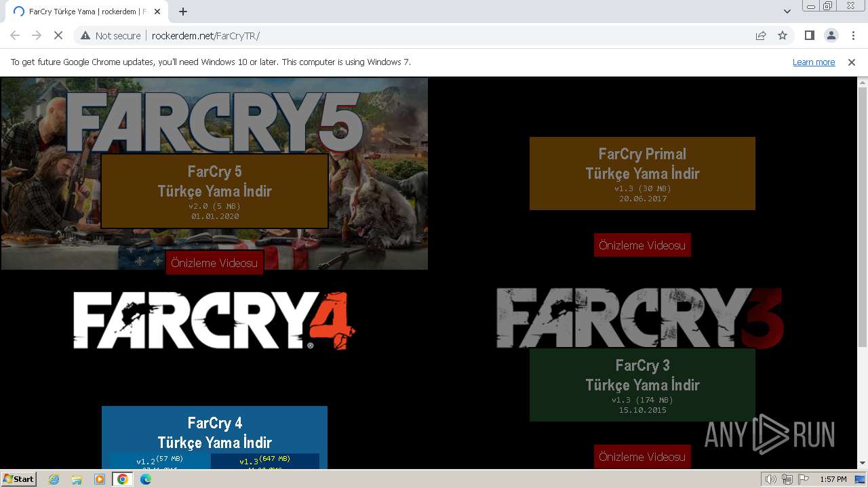Open the Chrome profile avatar
The width and height of the screenshot is (868, 488).
point(831,35)
